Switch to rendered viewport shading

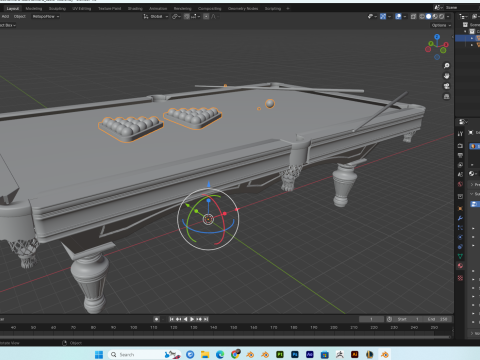point(442,16)
